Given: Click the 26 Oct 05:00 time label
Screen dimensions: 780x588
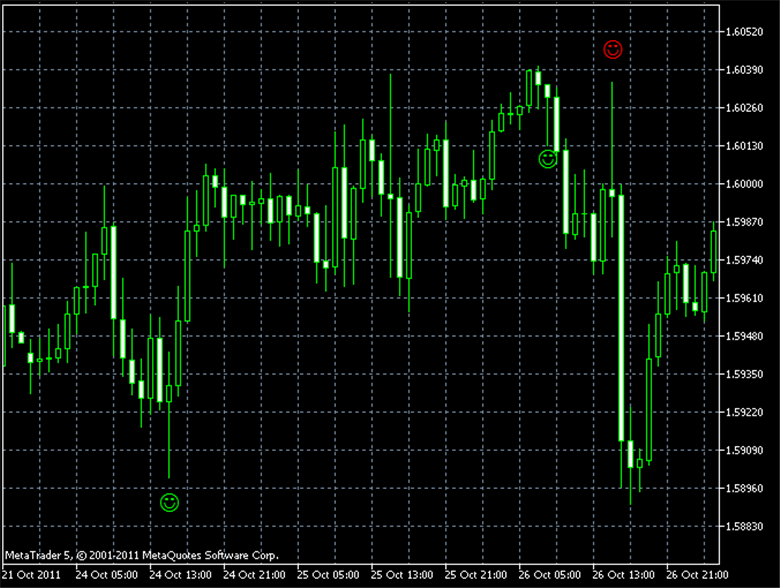Looking at the screenshot, I should point(550,575).
